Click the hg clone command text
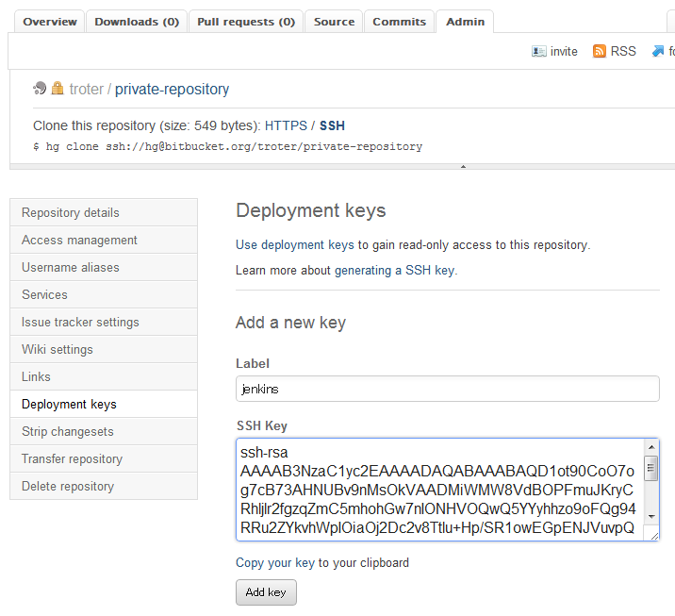 pos(228,146)
